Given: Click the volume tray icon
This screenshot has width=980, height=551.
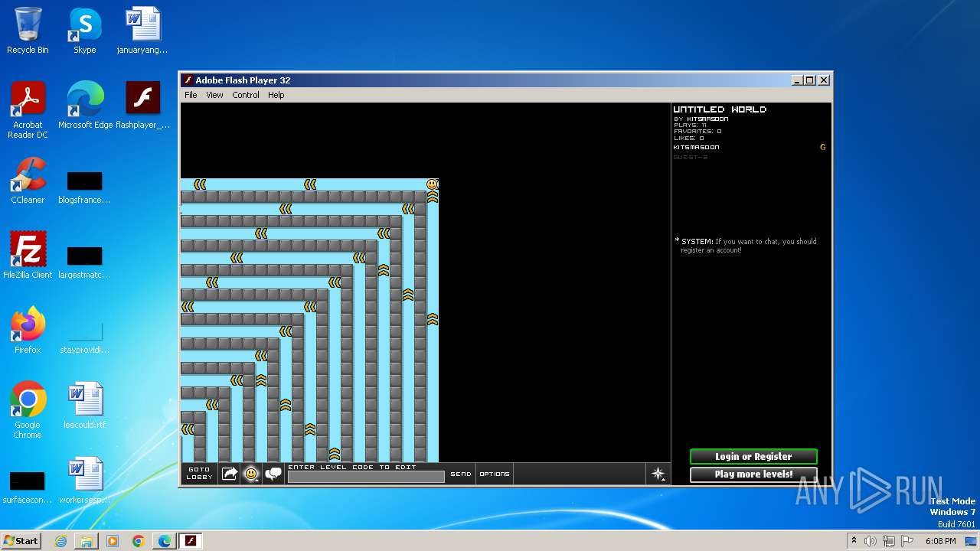Looking at the screenshot, I should point(871,541).
